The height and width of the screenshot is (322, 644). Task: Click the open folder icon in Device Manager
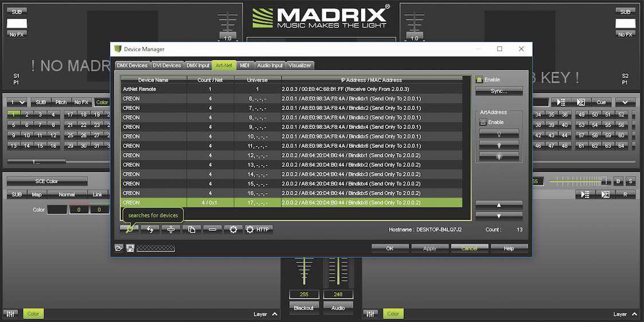(119, 248)
